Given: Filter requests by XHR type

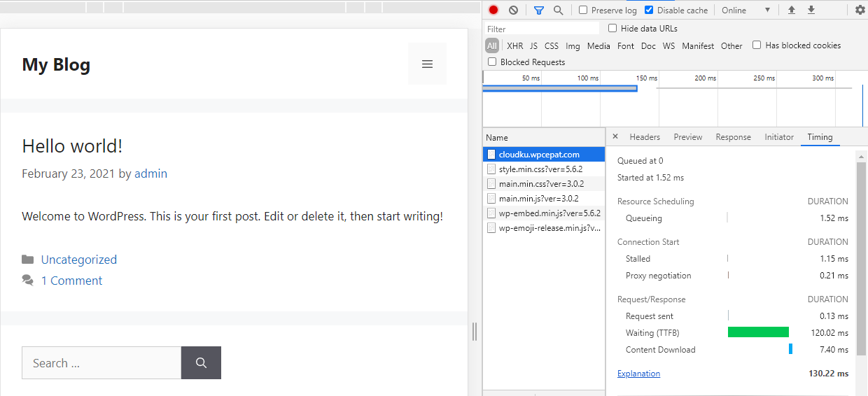Looking at the screenshot, I should (x=514, y=46).
